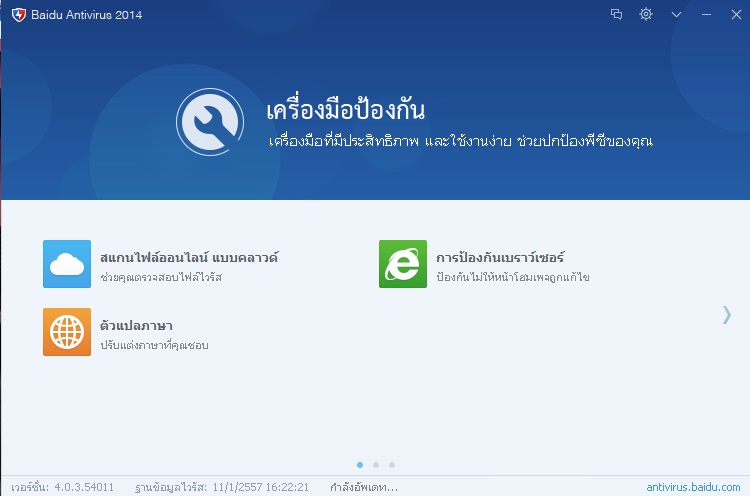Open the feedback chat icon in title bar

[x=617, y=14]
